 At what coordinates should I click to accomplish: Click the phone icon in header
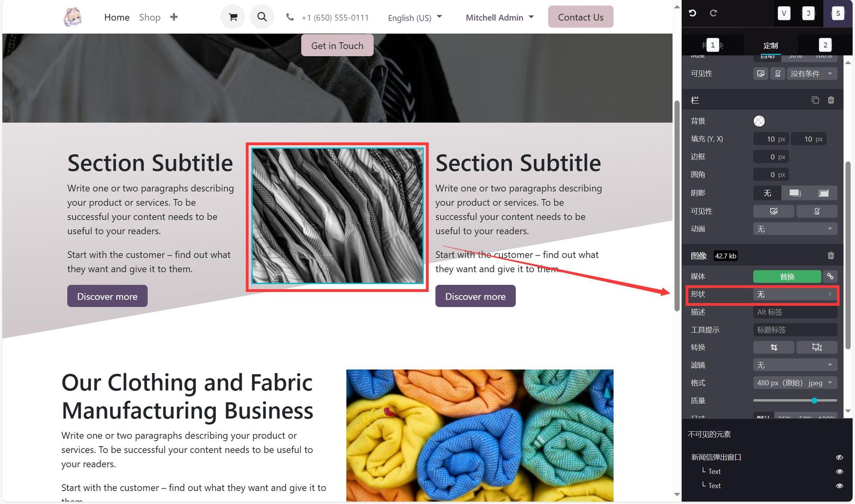[x=290, y=17]
